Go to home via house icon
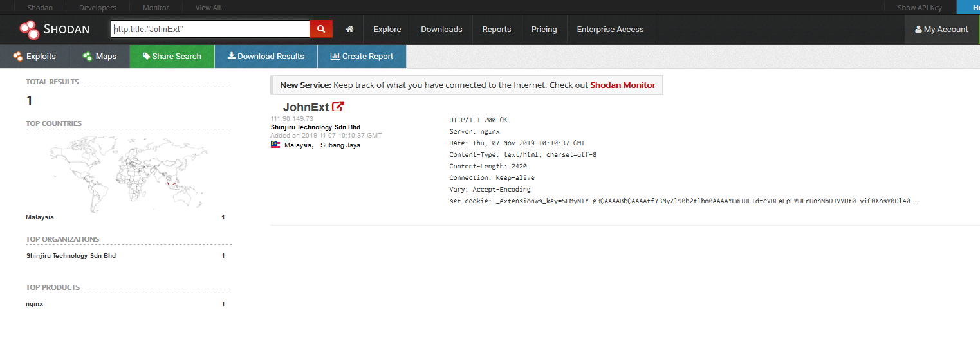 click(x=350, y=30)
